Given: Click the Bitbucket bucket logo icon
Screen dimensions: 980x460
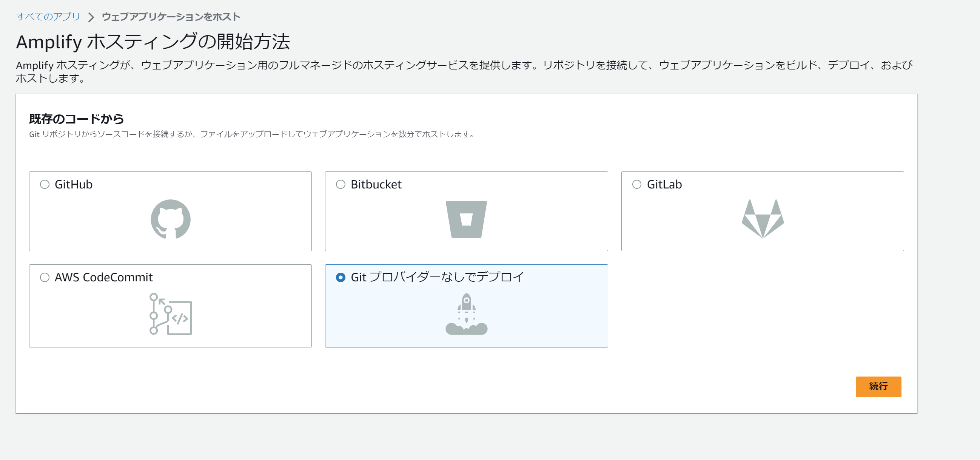Looking at the screenshot, I should pyautogui.click(x=466, y=219).
